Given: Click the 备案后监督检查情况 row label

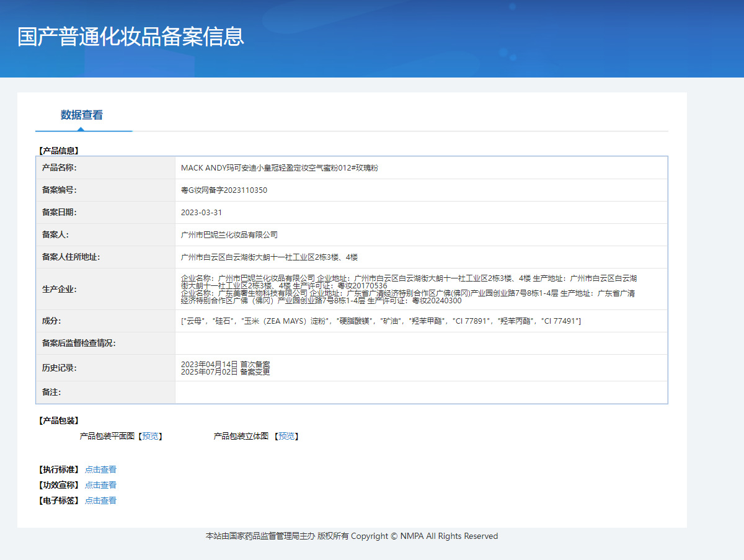Looking at the screenshot, I should (x=79, y=343).
